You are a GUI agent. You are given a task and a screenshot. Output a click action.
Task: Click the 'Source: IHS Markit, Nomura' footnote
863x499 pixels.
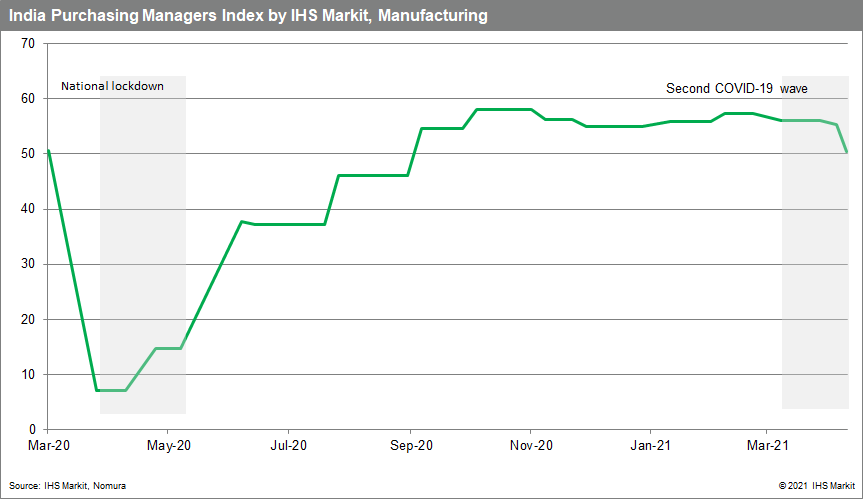point(68,485)
